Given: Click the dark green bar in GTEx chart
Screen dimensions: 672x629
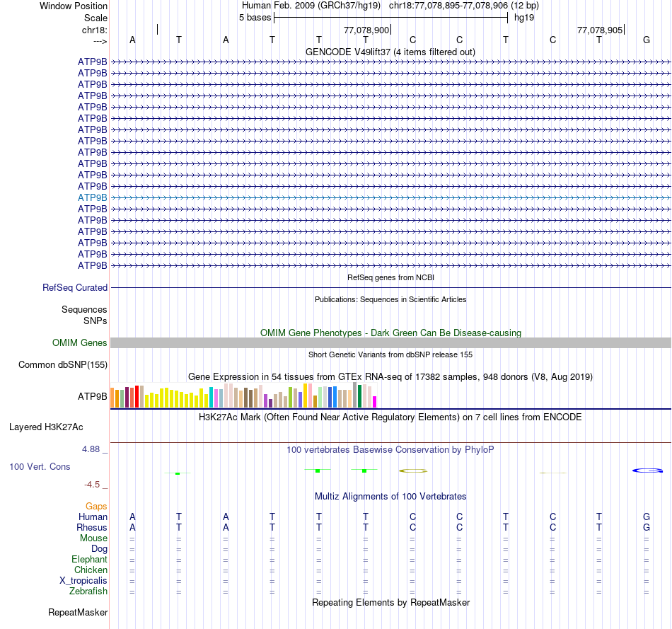Looking at the screenshot, I should tap(359, 396).
